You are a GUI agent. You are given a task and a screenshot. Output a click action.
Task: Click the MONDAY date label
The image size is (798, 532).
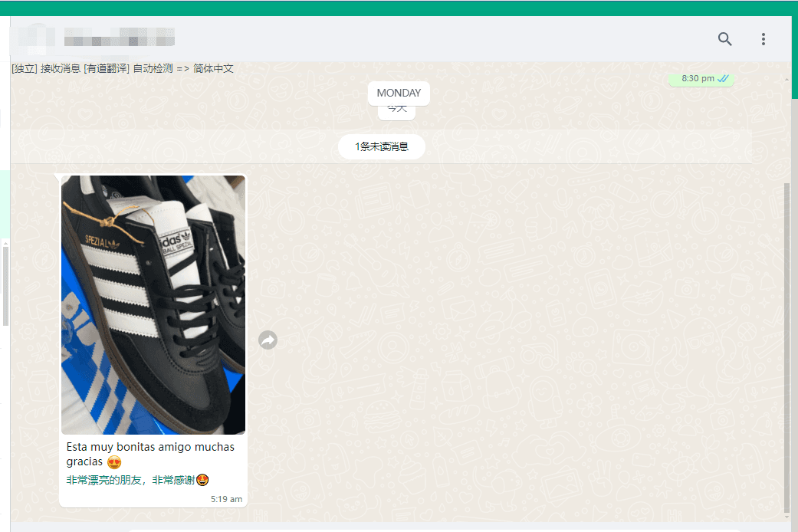399,93
